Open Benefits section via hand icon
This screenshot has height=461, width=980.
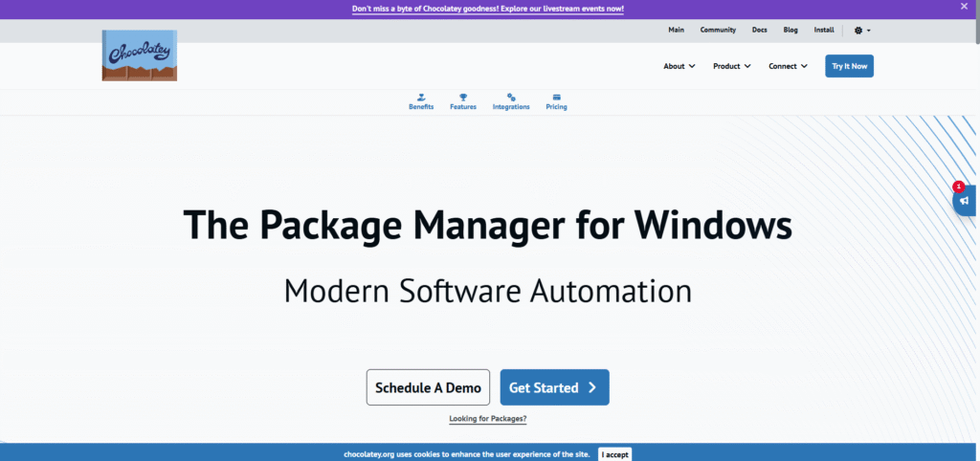coord(421,98)
